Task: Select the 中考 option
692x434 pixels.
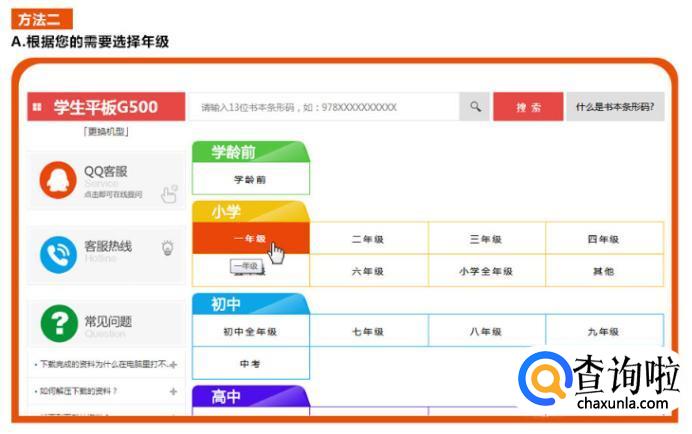Action: [250, 363]
